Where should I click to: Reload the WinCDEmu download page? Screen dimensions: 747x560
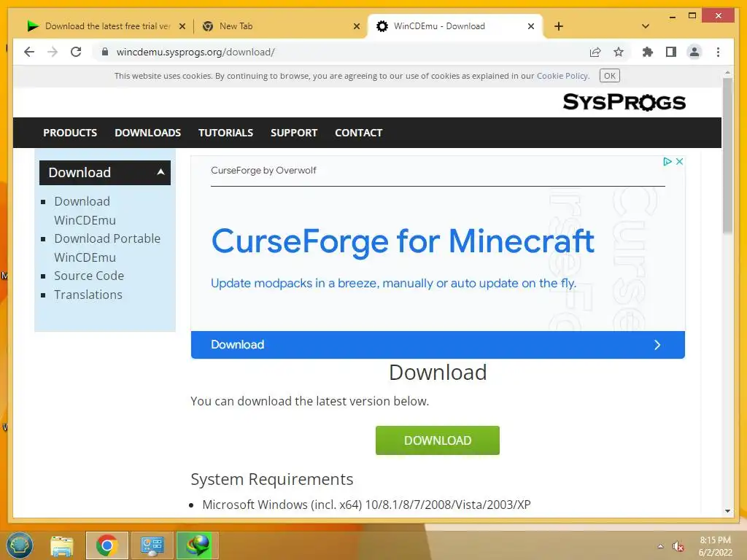tap(76, 52)
